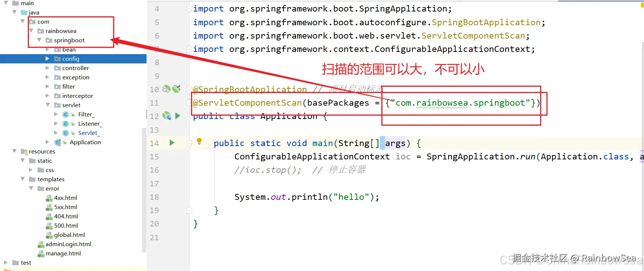Expand the config package arrow

coord(47,59)
